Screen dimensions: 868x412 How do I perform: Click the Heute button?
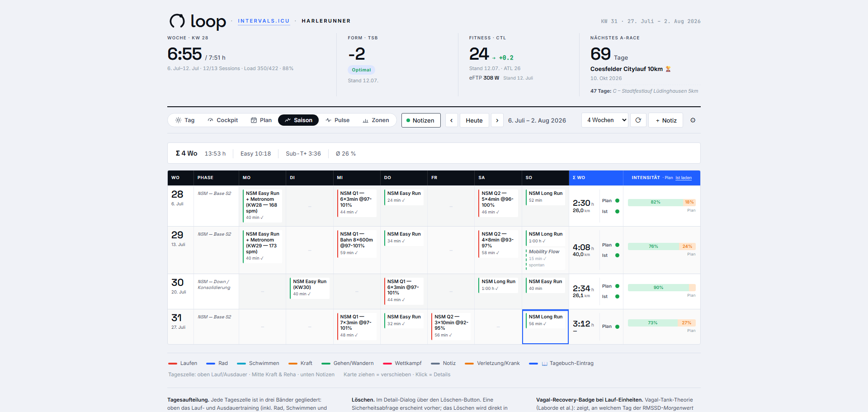point(474,120)
